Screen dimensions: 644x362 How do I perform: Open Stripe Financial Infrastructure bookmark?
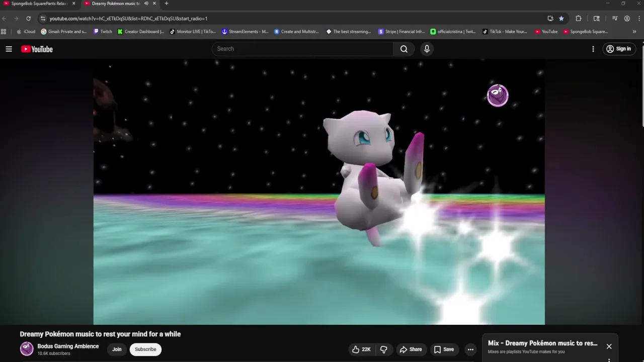click(401, 32)
